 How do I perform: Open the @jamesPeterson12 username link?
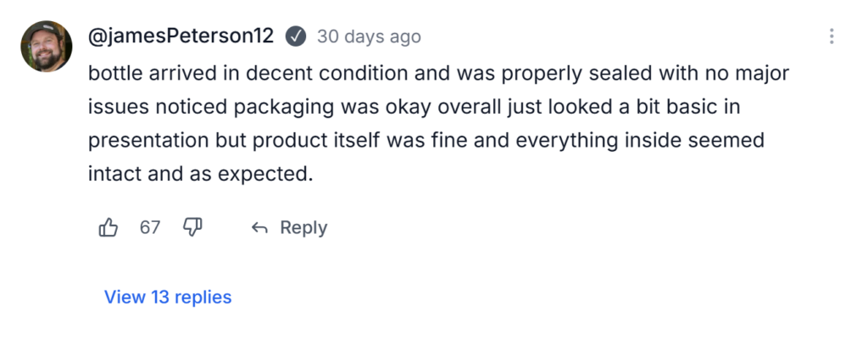tap(181, 36)
